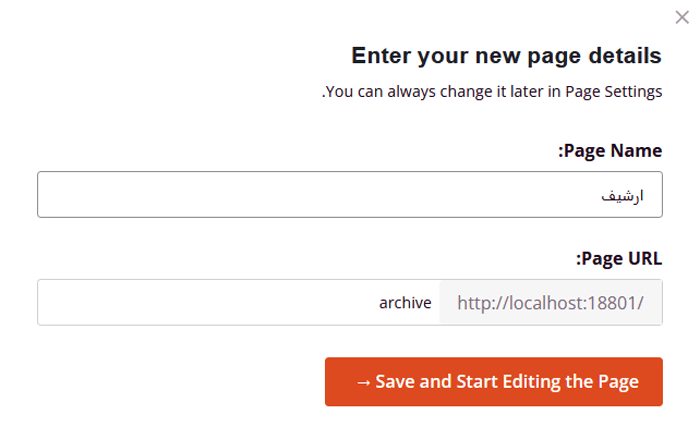700x439 pixels.
Task: Close the new page details dialog
Action: [682, 17]
